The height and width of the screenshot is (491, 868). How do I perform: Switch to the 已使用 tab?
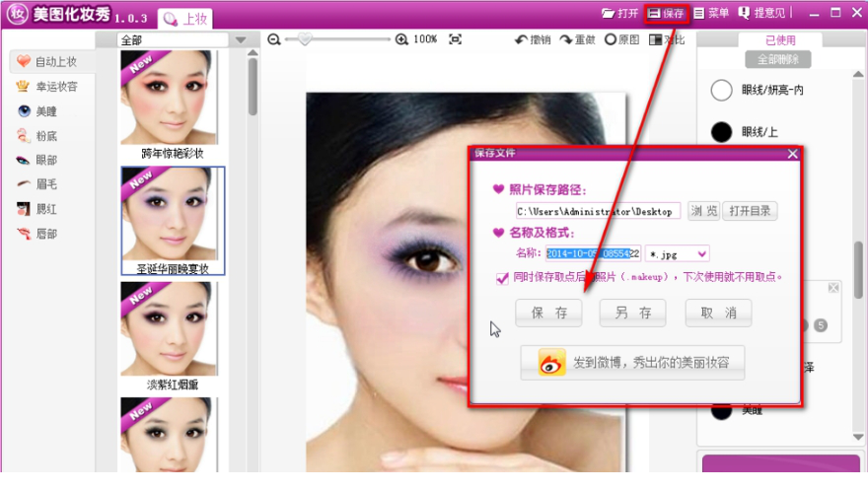pos(780,39)
